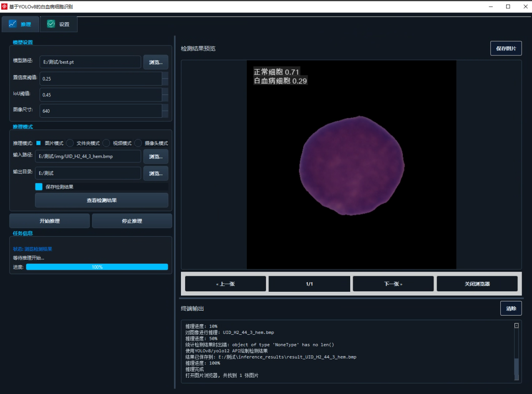Click the purple cell preview image

coord(351,165)
